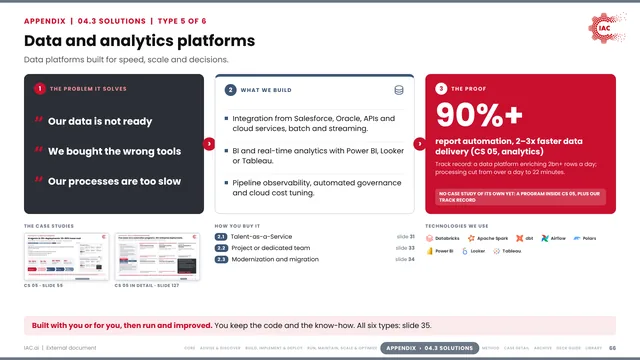Select the Appendix 04.3 Solutions footer pill
This screenshot has width=640, height=360.
click(429, 348)
